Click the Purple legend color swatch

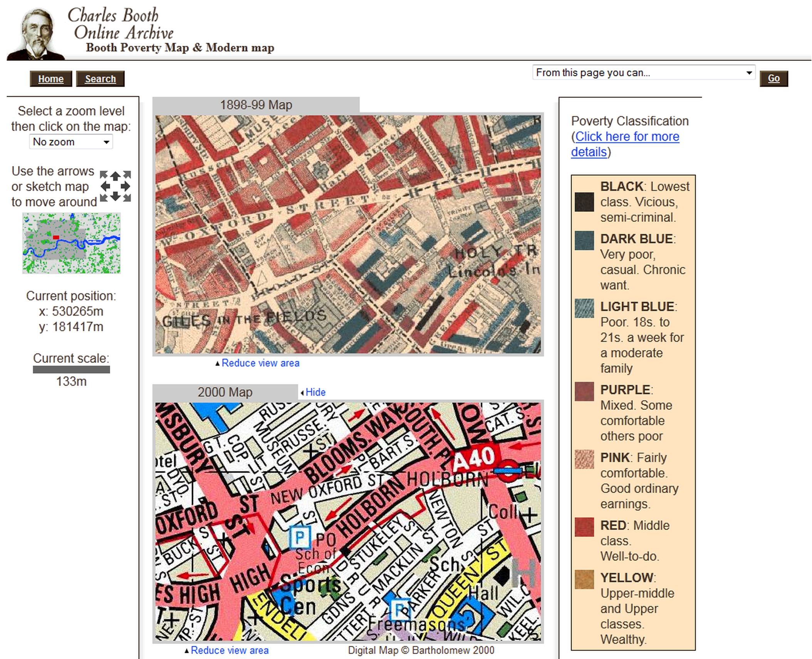(x=584, y=391)
